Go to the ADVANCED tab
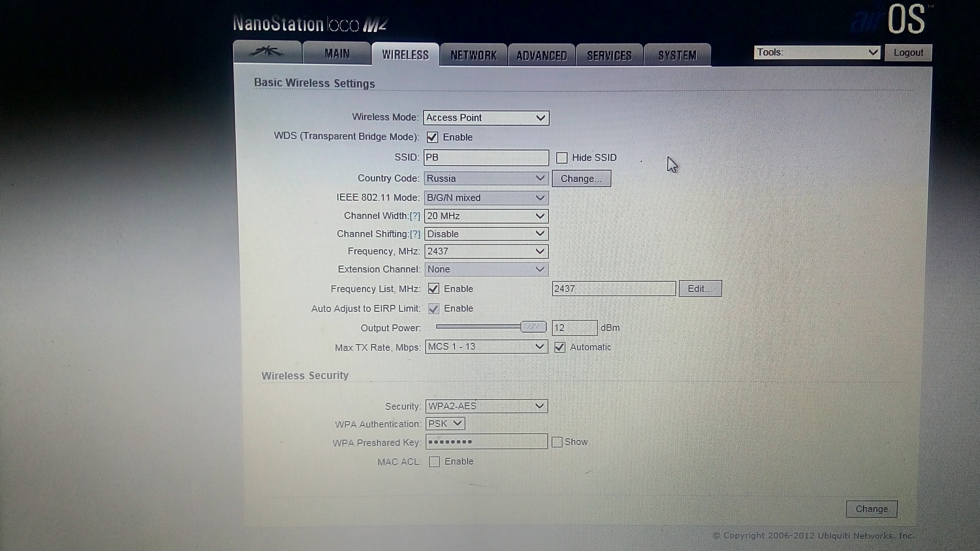Screen dimensions: 980x551 [541, 56]
